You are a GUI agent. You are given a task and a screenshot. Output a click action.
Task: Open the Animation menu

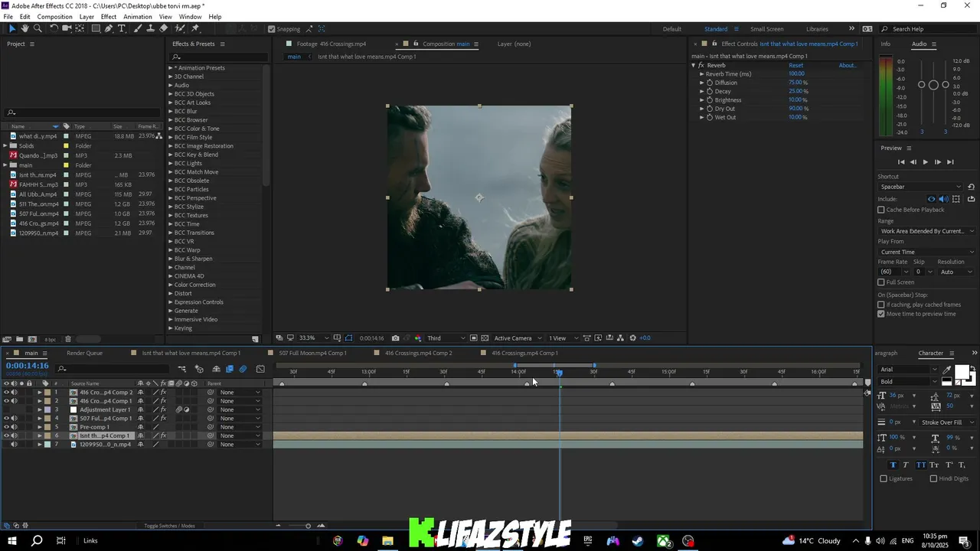(138, 17)
